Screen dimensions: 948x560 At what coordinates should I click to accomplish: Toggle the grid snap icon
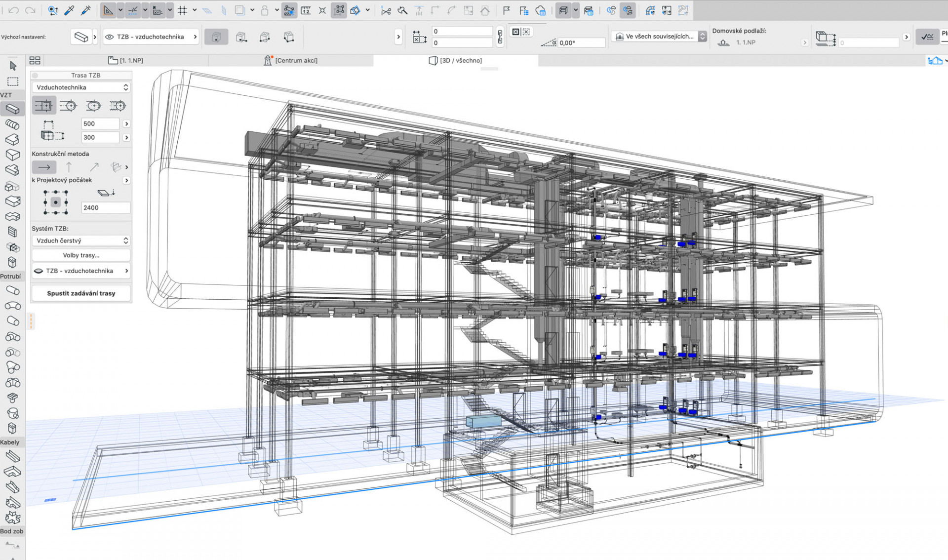[x=182, y=10]
